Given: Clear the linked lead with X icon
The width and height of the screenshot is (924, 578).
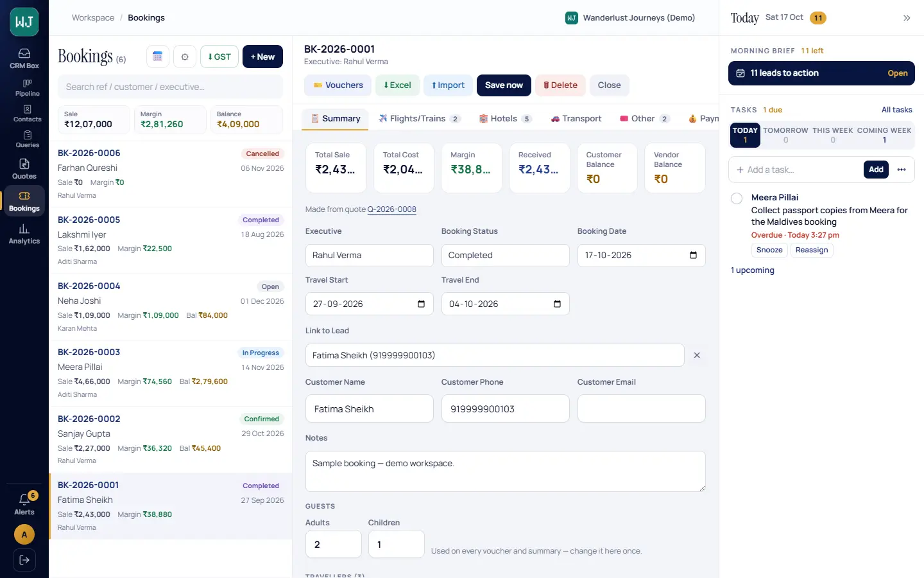Looking at the screenshot, I should click(x=697, y=355).
